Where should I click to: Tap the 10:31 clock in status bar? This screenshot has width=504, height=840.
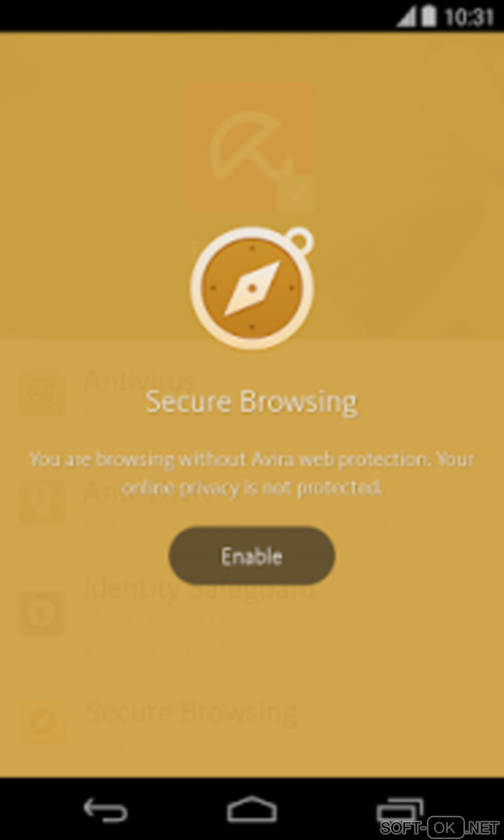[x=469, y=17]
